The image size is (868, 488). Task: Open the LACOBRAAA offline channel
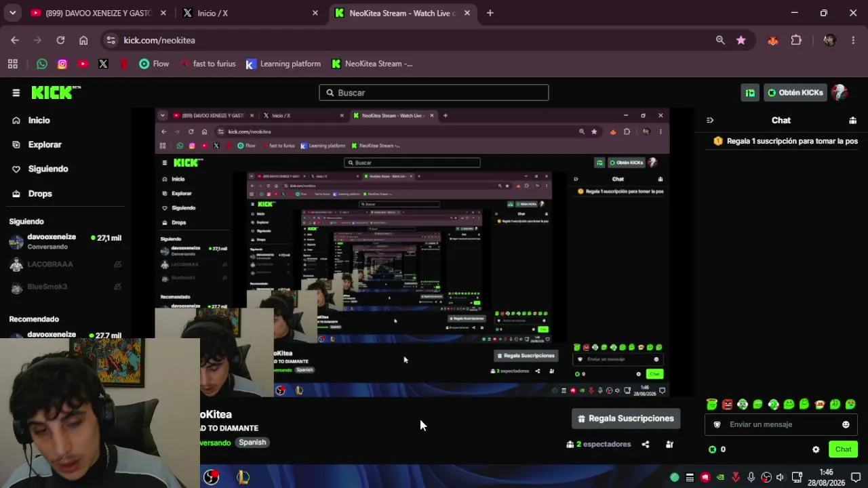[x=65, y=264]
